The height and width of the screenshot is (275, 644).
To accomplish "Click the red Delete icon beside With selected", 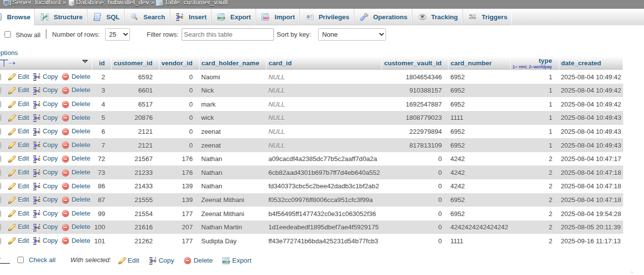I will point(188,261).
